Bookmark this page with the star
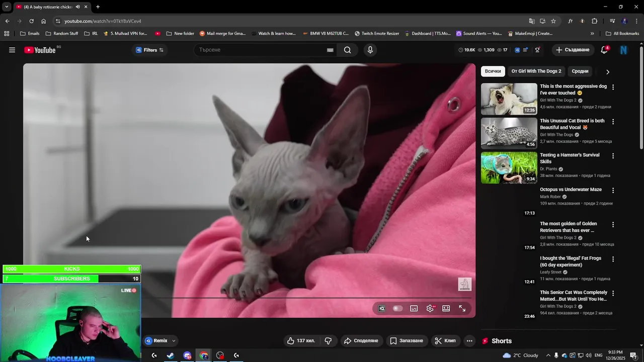This screenshot has width=644, height=362. click(x=553, y=21)
